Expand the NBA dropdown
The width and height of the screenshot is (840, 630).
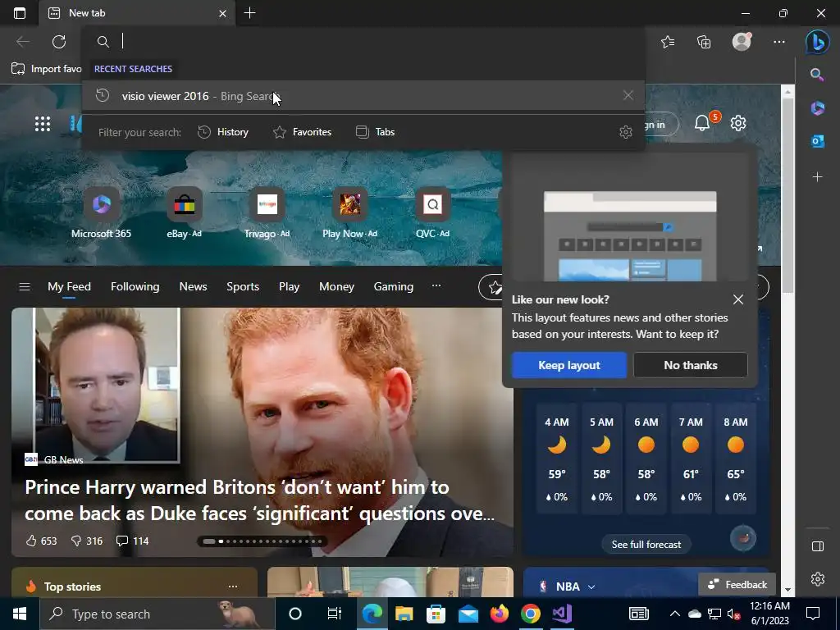click(591, 587)
